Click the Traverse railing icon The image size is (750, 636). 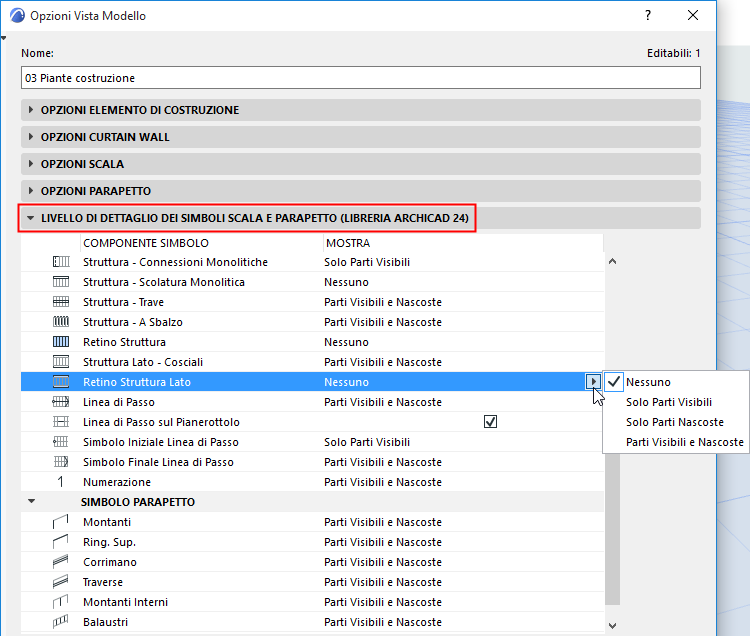point(61,582)
